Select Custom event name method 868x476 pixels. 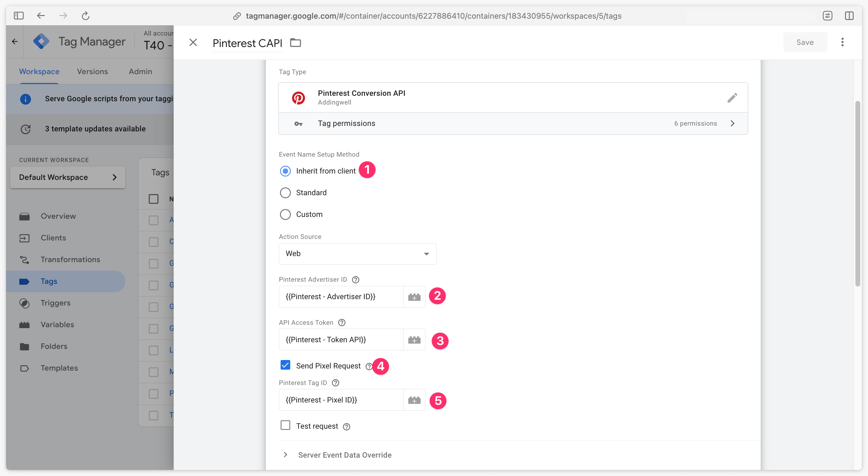(285, 215)
